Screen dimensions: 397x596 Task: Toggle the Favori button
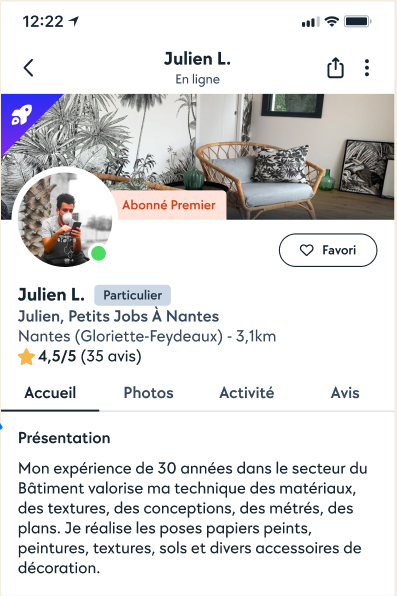328,250
